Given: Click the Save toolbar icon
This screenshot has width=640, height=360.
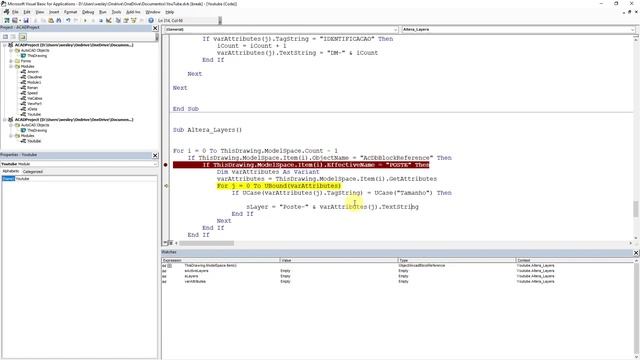Looking at the screenshot, I should 26,20.
